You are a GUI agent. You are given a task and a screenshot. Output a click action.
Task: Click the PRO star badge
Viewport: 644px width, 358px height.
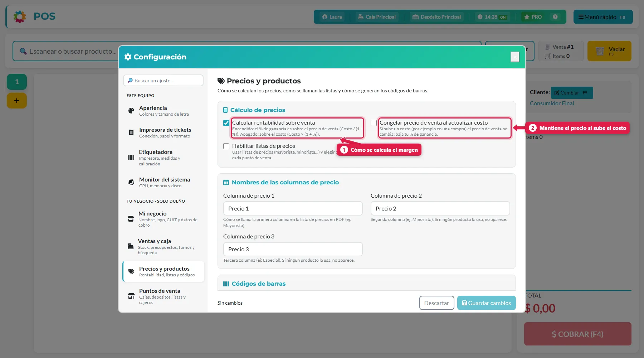tap(533, 17)
